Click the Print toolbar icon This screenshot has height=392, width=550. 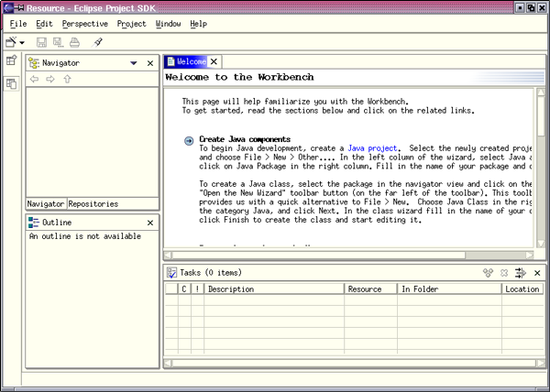74,42
